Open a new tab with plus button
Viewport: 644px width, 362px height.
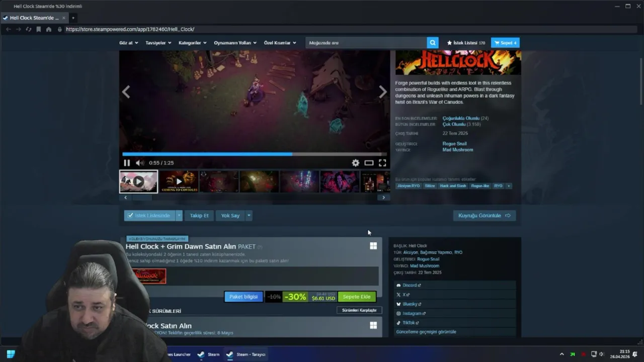point(73,18)
